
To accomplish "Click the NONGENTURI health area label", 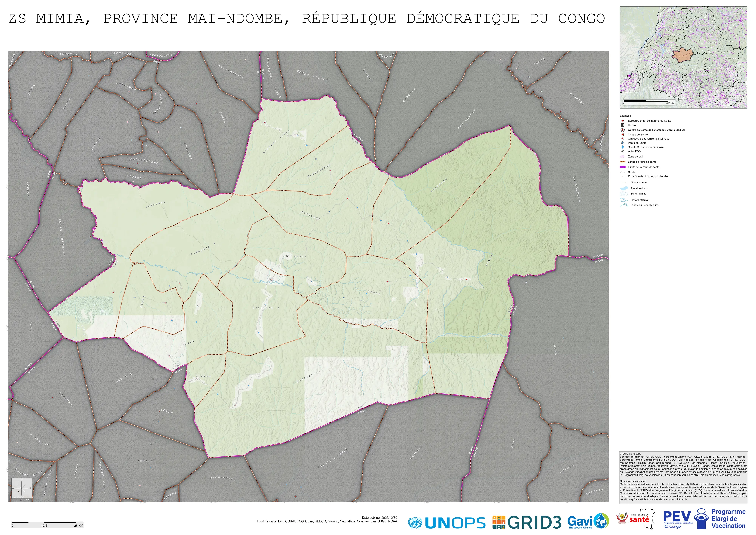I will coord(308,377).
